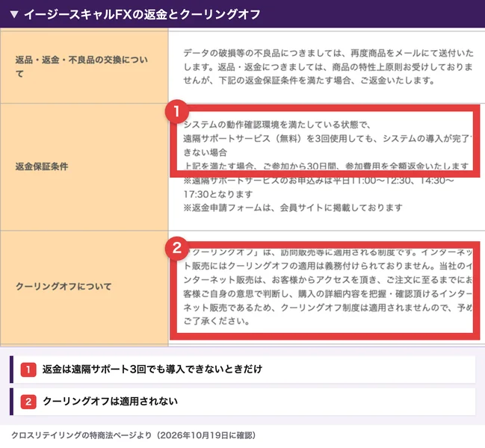This screenshot has height=448, width=485.
Task: Select the line about 遠隔サポートサービス（無料）を3回使用
Action: 327,138
